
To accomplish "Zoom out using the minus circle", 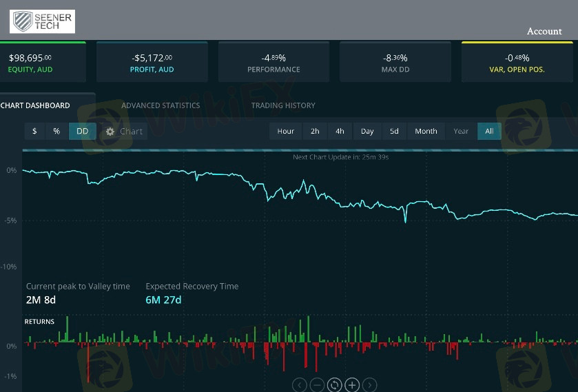I will pos(317,385).
